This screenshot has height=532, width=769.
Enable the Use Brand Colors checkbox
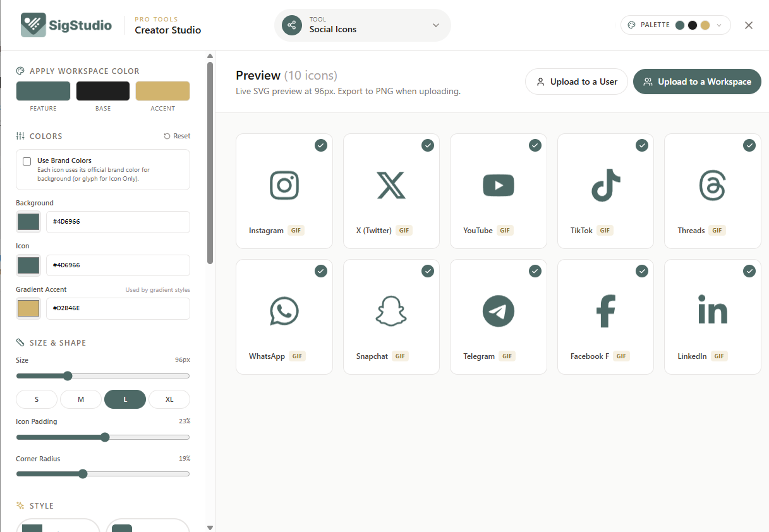[x=27, y=161]
